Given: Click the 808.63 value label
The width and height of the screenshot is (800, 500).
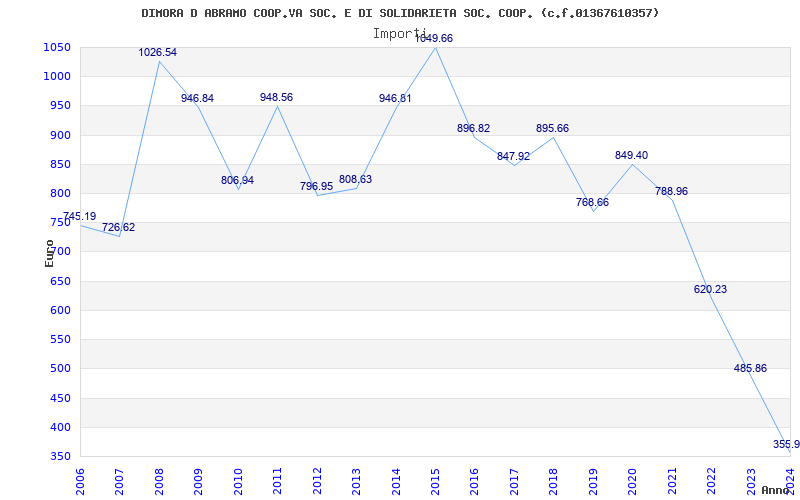Looking at the screenshot, I should 356,180.
